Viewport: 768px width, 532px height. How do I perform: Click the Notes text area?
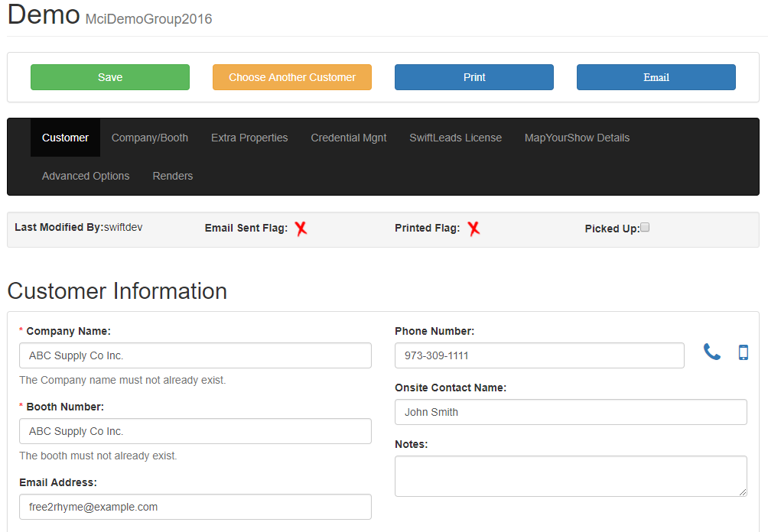(570, 475)
